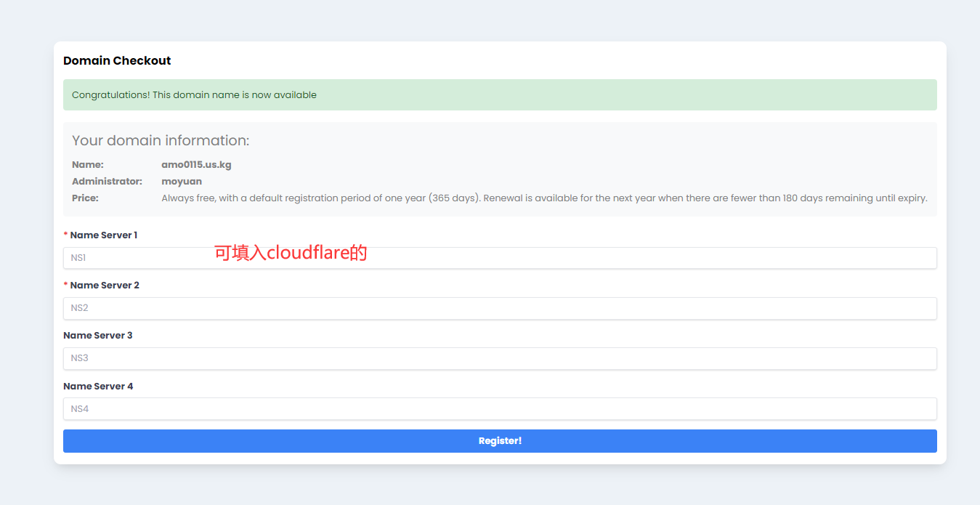
Task: Focus the NS2 text box
Action: pos(500,308)
